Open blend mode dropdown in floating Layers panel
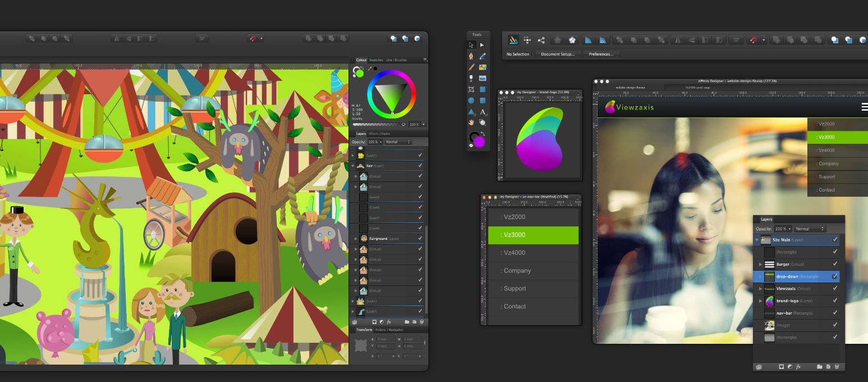 point(810,229)
